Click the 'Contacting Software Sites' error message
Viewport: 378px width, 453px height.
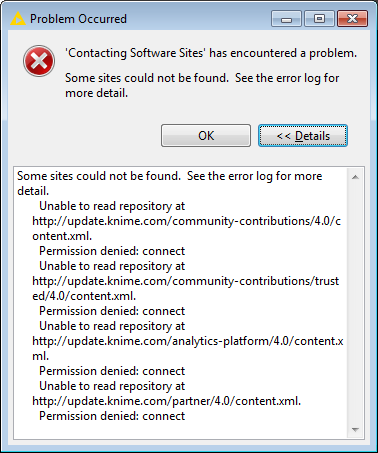point(211,53)
